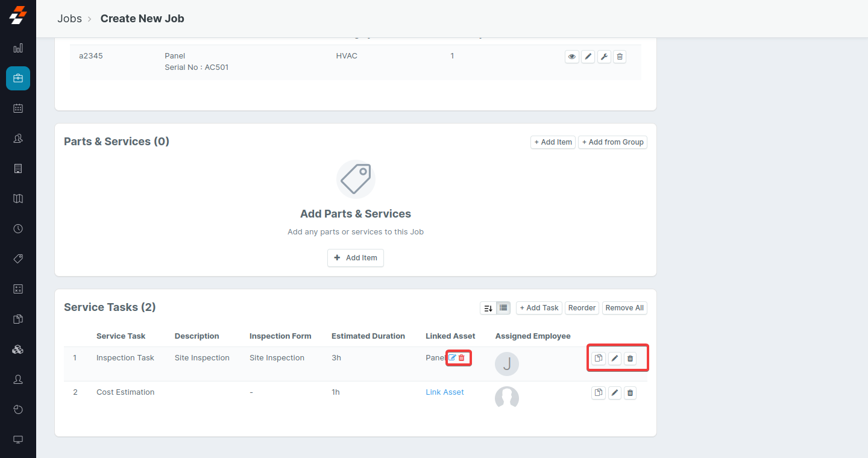Switch service tasks to list view
The height and width of the screenshot is (458, 868).
coord(503,308)
